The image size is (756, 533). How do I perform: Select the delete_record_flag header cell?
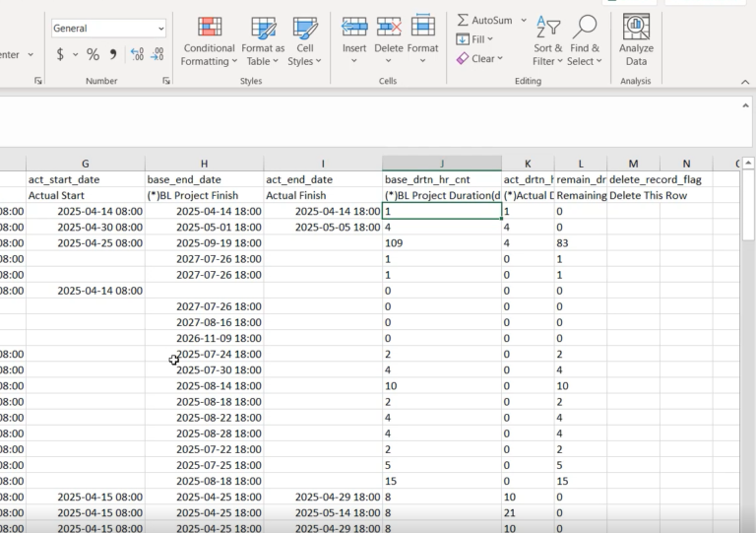click(x=633, y=179)
